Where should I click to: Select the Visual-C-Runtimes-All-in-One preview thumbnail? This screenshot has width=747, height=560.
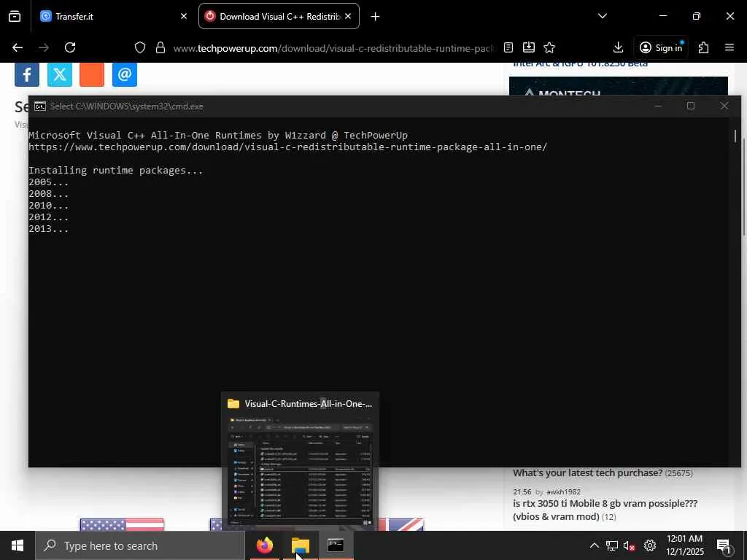[x=300, y=472]
